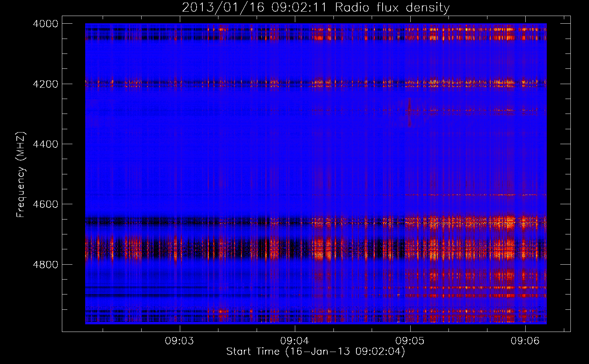Select the 4200 frequency tick label
Screen dimensions: 589x364
pyautogui.click(x=46, y=84)
